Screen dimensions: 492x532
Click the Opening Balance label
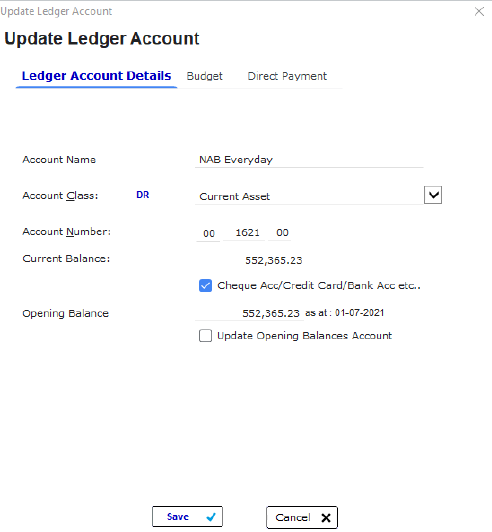(65, 314)
